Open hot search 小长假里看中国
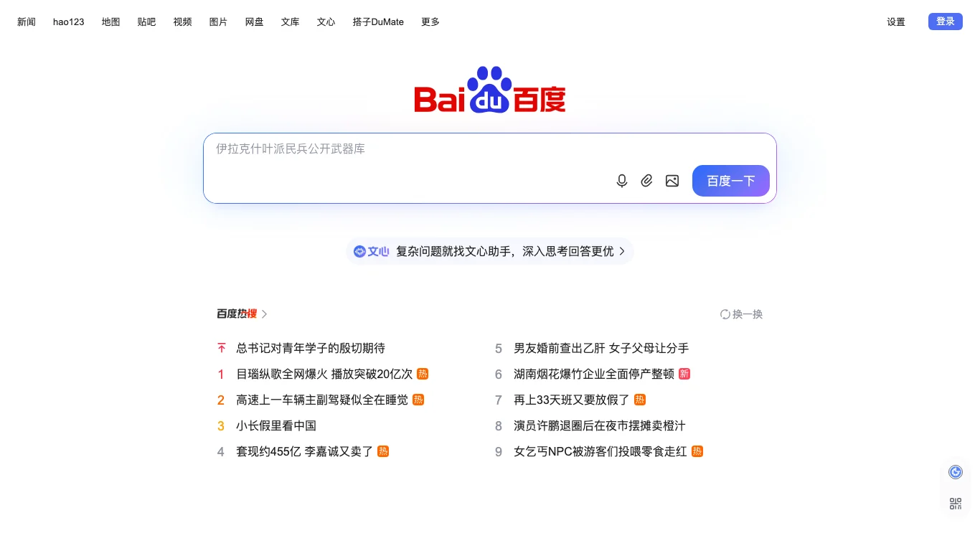 [x=276, y=425]
